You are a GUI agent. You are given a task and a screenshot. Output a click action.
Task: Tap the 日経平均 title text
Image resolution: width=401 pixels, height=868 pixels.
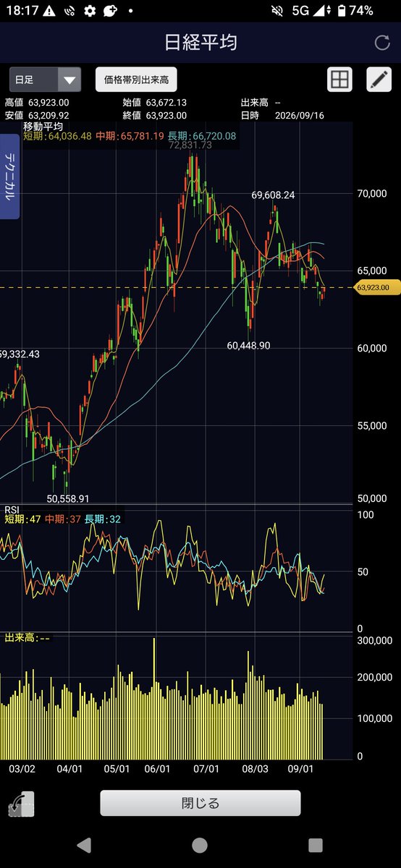pyautogui.click(x=200, y=42)
